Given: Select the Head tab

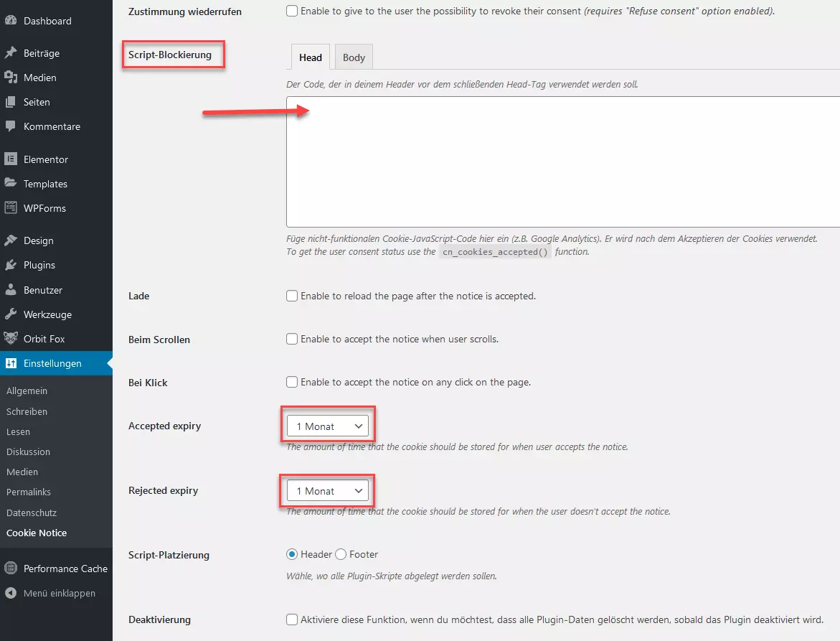Looking at the screenshot, I should click(310, 57).
